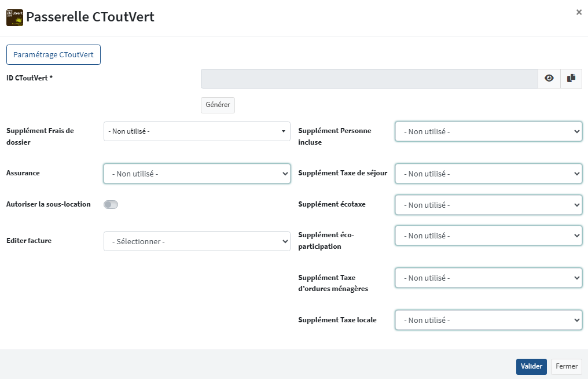Open Supplément Taxe d'ordures ménagères dropdown
The image size is (588, 379).
click(488, 278)
